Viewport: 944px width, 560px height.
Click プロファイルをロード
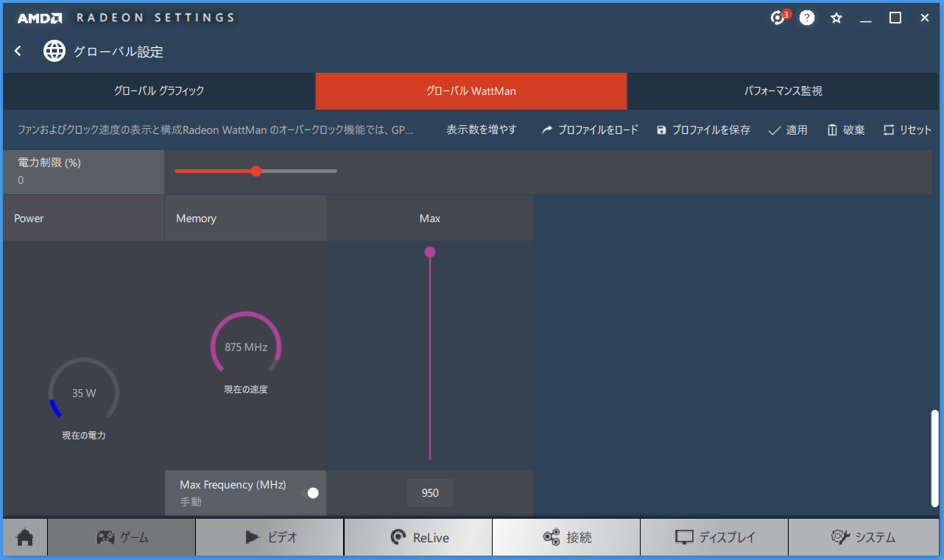pos(590,130)
